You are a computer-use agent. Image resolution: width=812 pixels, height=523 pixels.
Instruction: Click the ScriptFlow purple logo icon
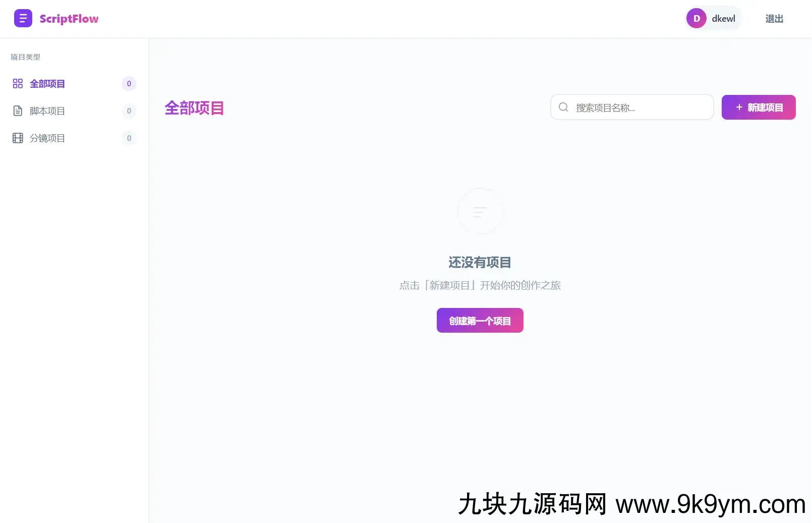tap(23, 19)
